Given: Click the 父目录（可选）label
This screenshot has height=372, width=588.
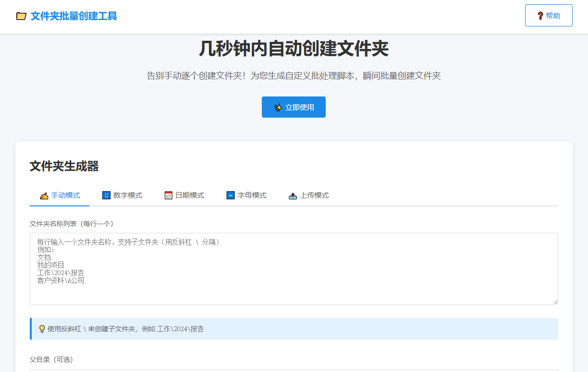Looking at the screenshot, I should [51, 360].
